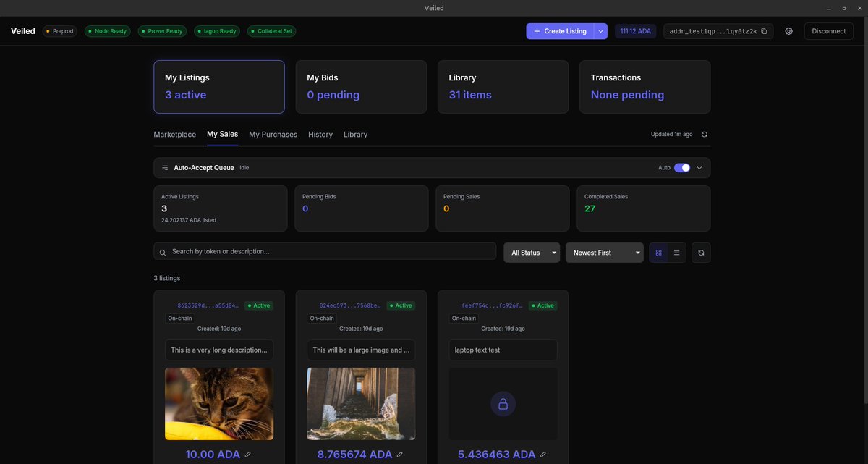Open the settings gear icon
This screenshot has width=868, height=464.
pyautogui.click(x=788, y=31)
